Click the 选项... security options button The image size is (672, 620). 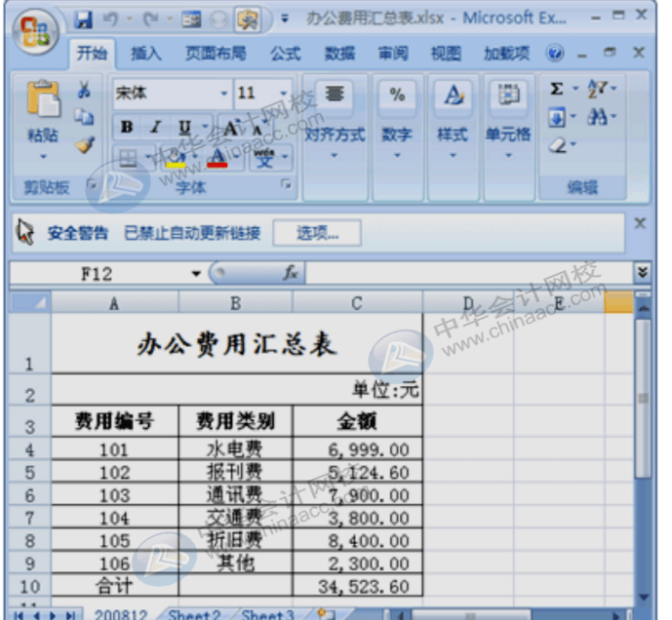point(317,233)
